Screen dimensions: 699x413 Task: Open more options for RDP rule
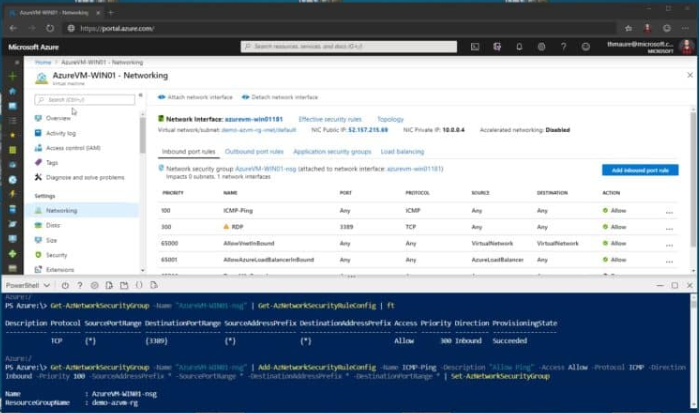[669, 228]
